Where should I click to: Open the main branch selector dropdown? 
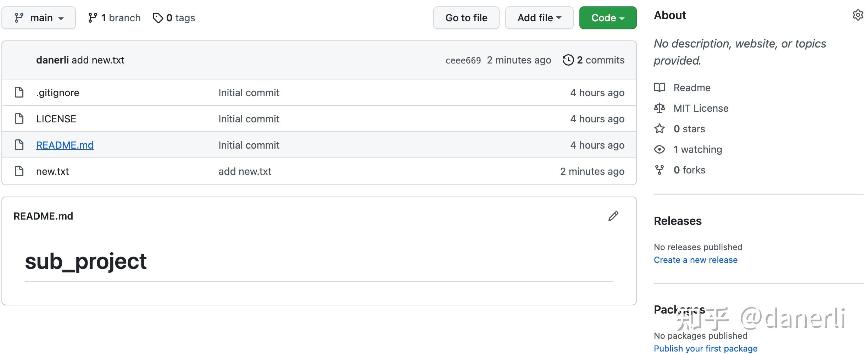point(38,17)
